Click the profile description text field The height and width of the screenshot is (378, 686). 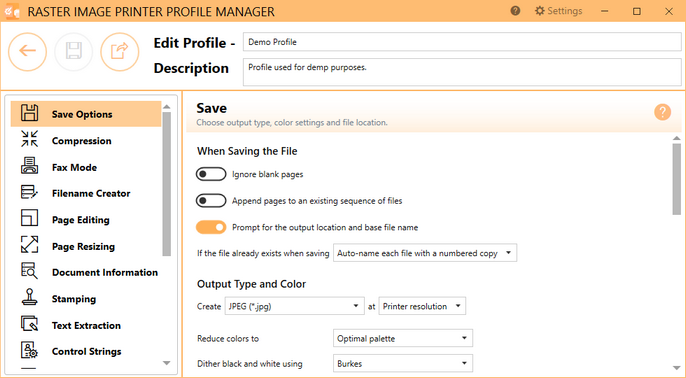click(x=462, y=72)
